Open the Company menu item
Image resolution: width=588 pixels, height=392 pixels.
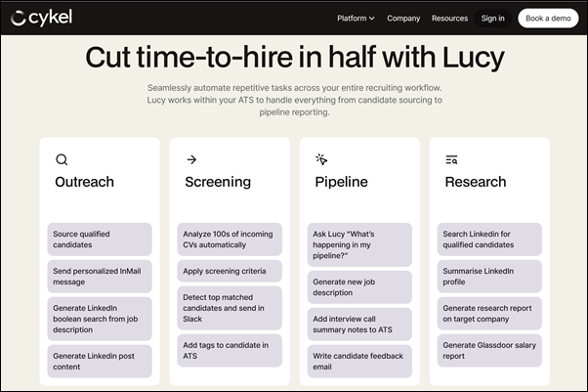403,18
